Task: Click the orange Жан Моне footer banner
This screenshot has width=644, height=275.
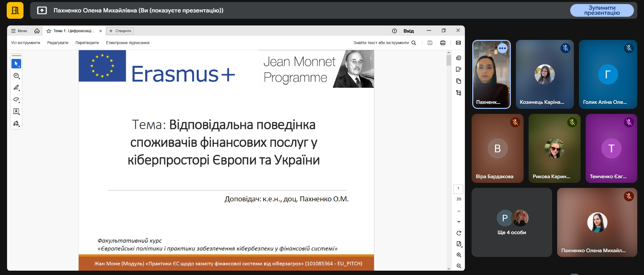Action: click(x=226, y=263)
